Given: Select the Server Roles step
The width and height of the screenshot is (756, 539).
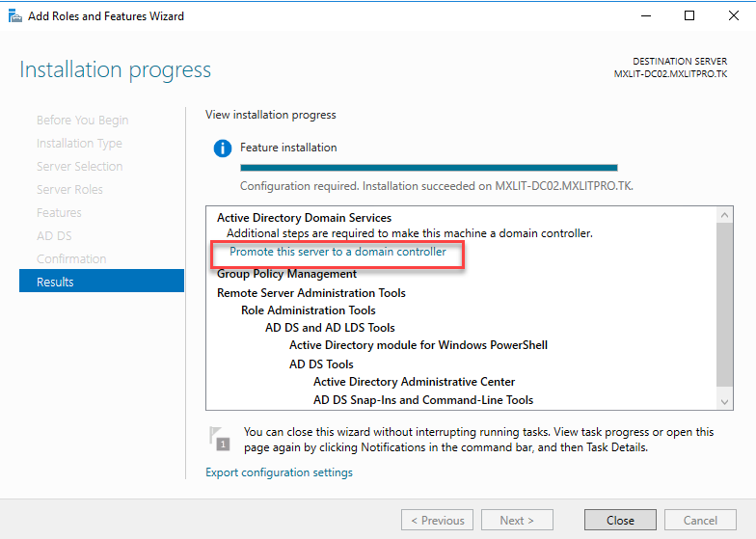Looking at the screenshot, I should point(69,189).
